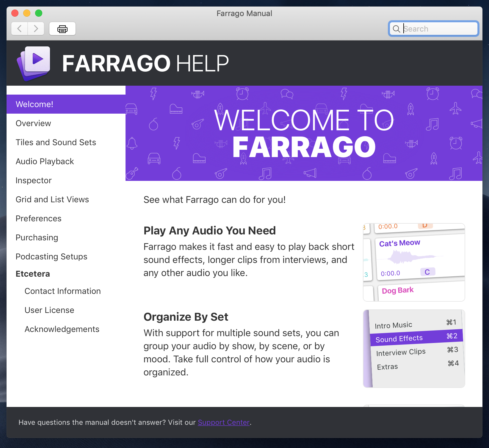Screen dimensions: 489x448
Task: Go to the Audio Playback page
Action: click(45, 161)
